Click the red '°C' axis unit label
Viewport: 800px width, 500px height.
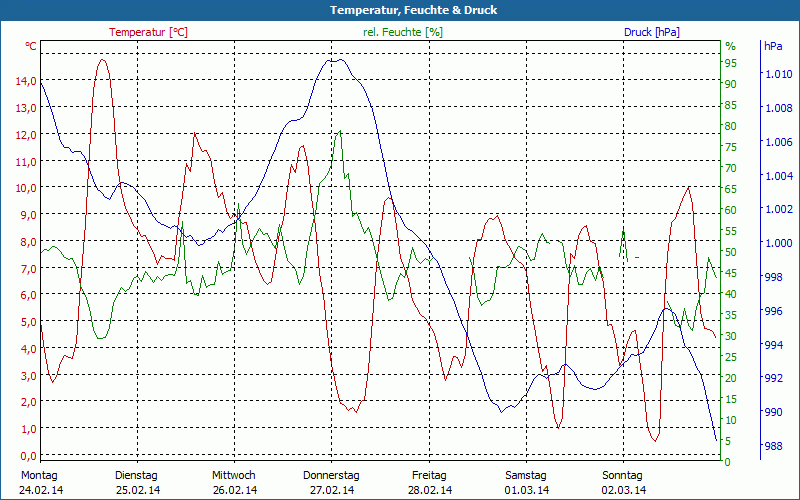point(30,46)
